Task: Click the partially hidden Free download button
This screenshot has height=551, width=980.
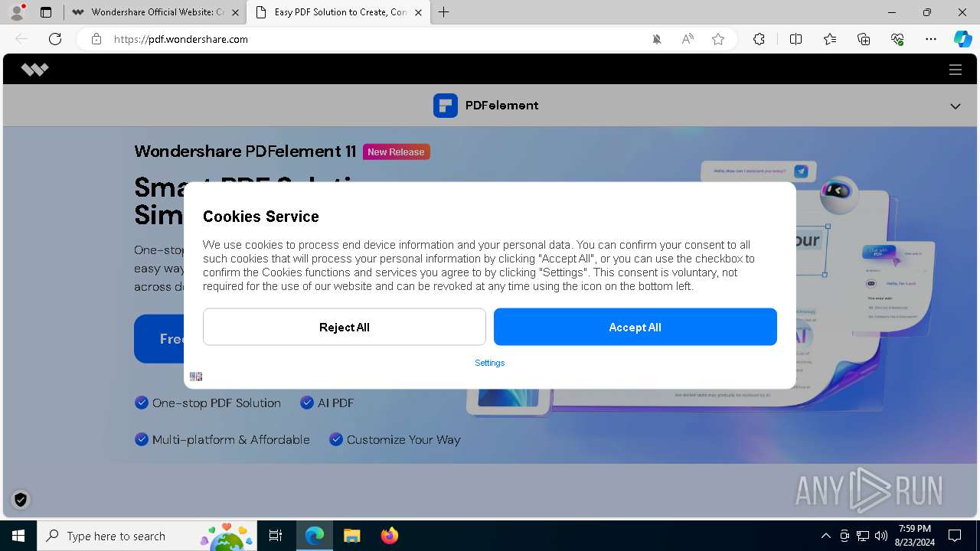Action: 159,338
